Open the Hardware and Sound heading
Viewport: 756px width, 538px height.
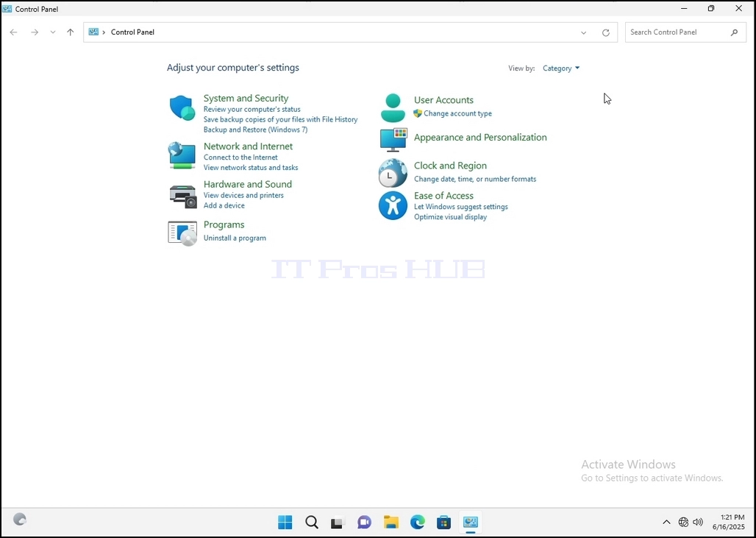click(x=247, y=184)
